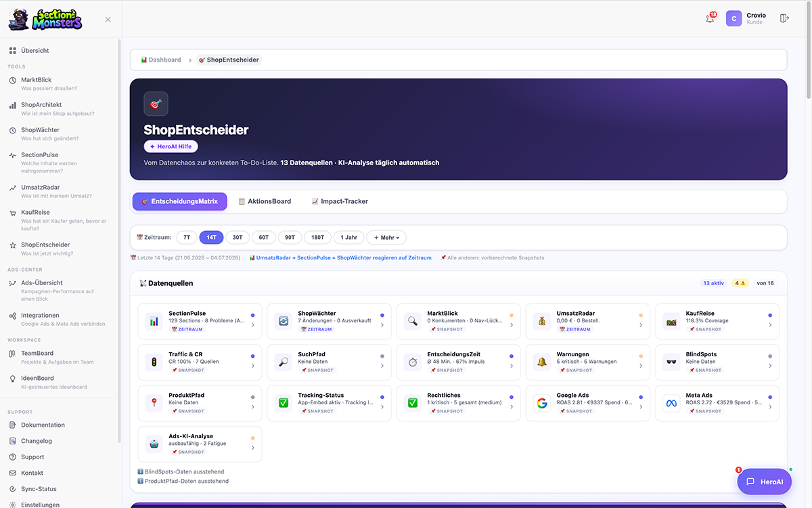Click the UmsatzRadar money bag icon in Datenquellen
812x508 pixels.
[542, 321]
